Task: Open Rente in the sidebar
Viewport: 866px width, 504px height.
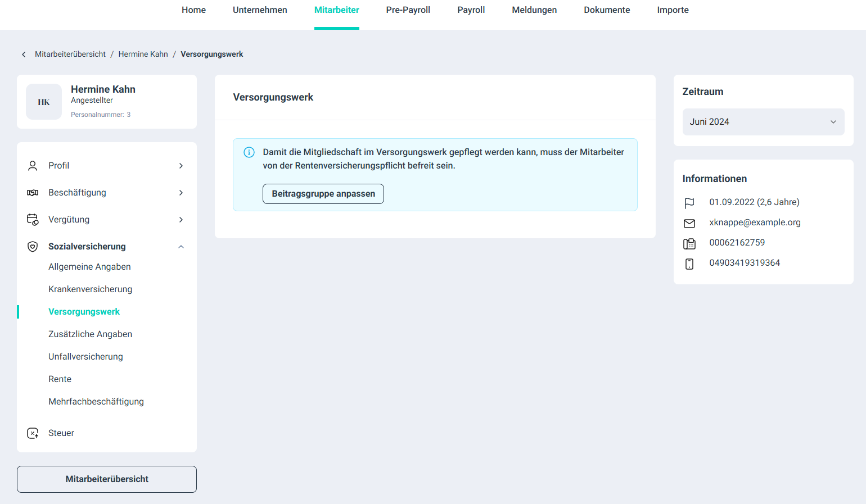Action: pyautogui.click(x=60, y=379)
